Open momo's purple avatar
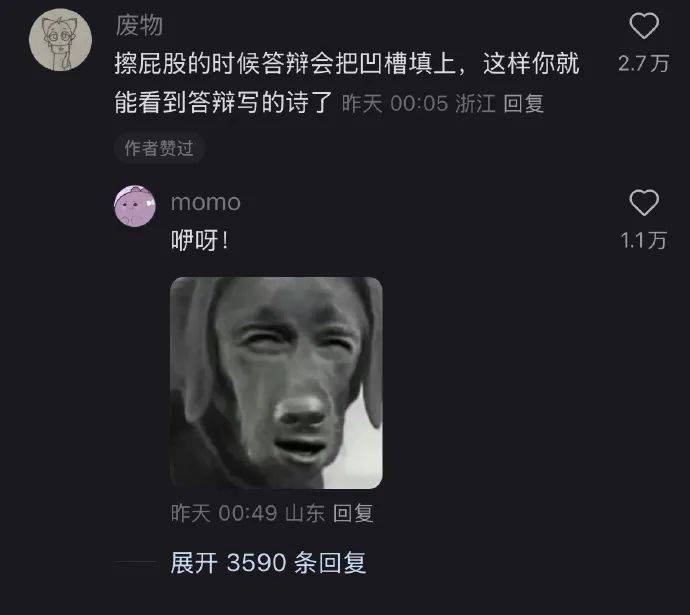 click(135, 206)
